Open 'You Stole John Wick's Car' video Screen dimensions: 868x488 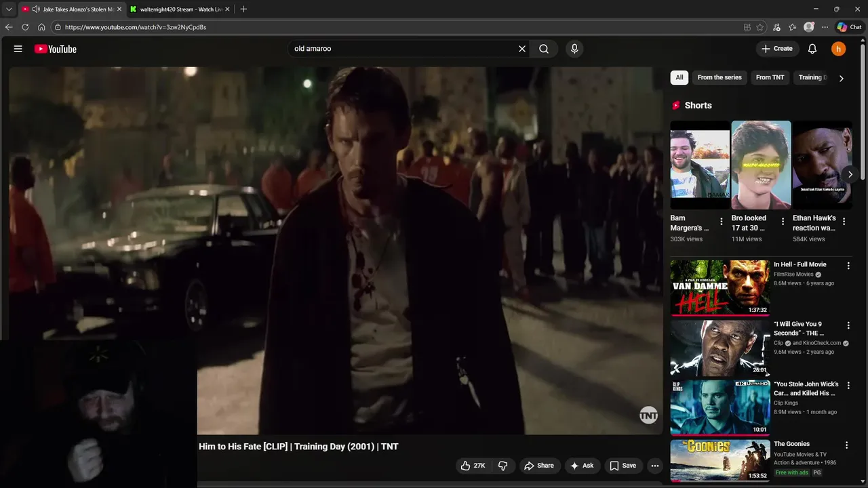point(720,407)
